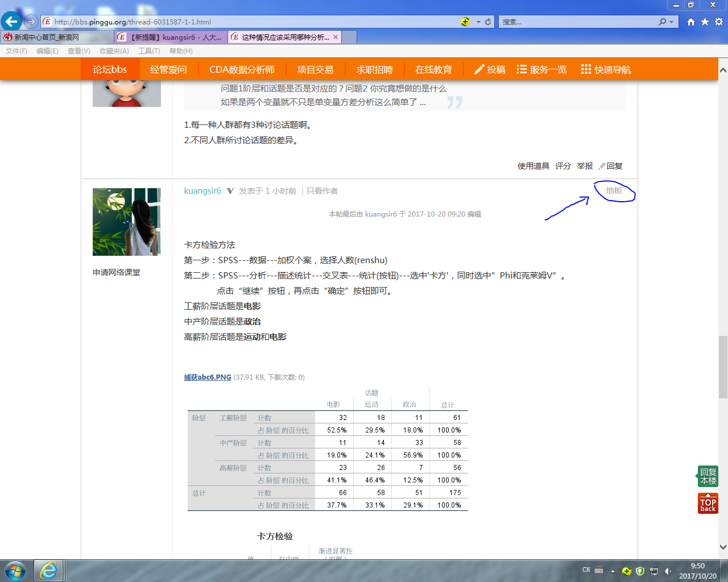Open 项目交易 navigation link
This screenshot has height=582, width=728.
(315, 69)
